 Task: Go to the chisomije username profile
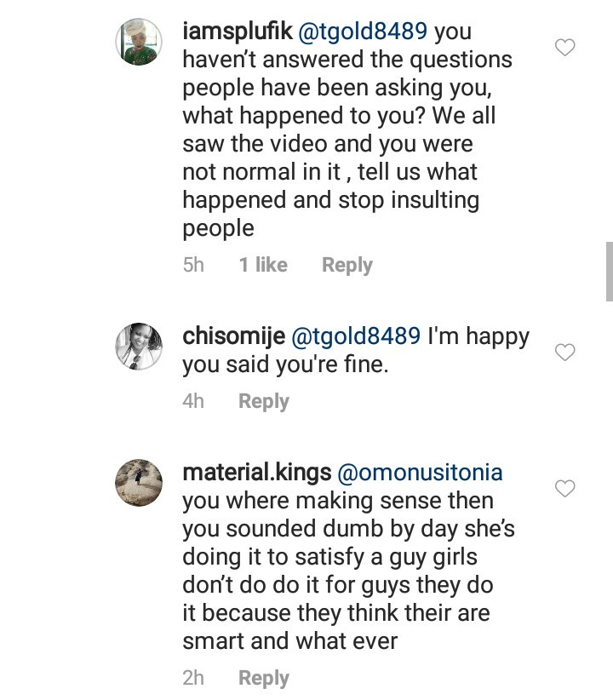pos(233,336)
